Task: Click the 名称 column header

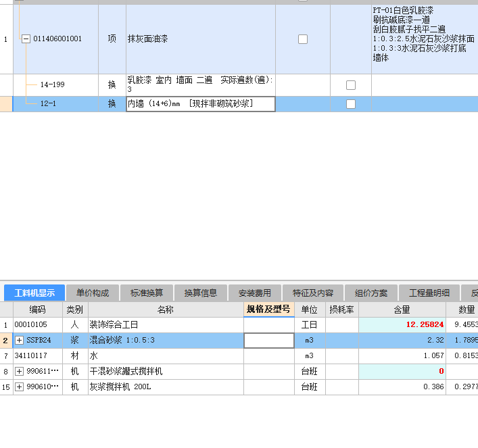Action: (166, 310)
